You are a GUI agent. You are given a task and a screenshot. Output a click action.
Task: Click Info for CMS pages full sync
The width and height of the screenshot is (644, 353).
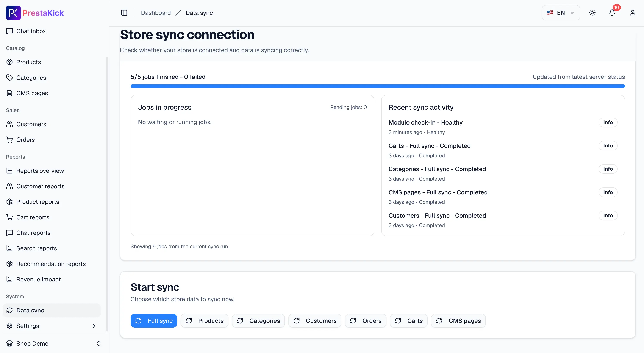coord(608,192)
